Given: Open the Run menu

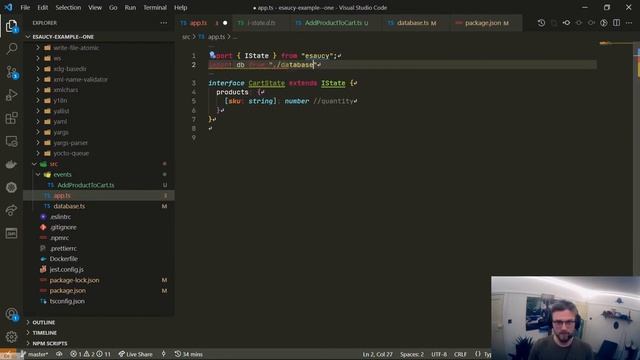Looking at the screenshot, I should pos(130,7).
